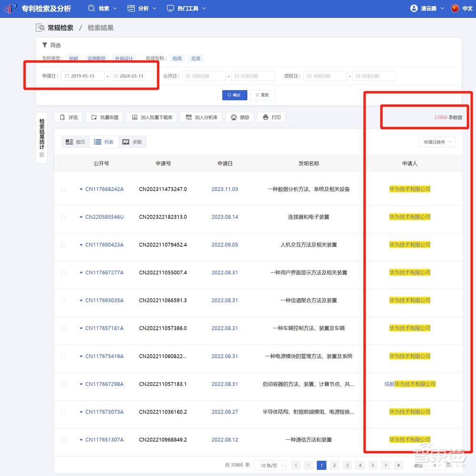Check the row for CN117668242A
476x476 pixels.
click(x=64, y=189)
